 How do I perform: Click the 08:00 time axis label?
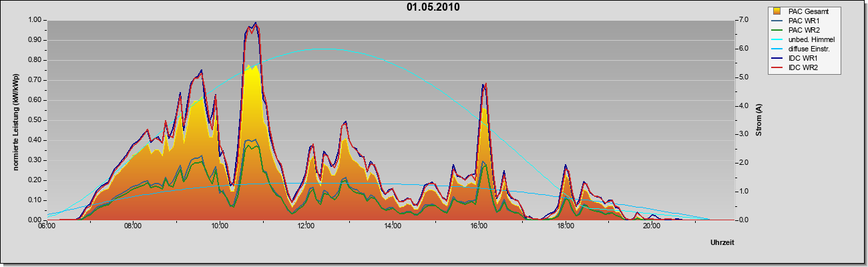click(x=133, y=226)
